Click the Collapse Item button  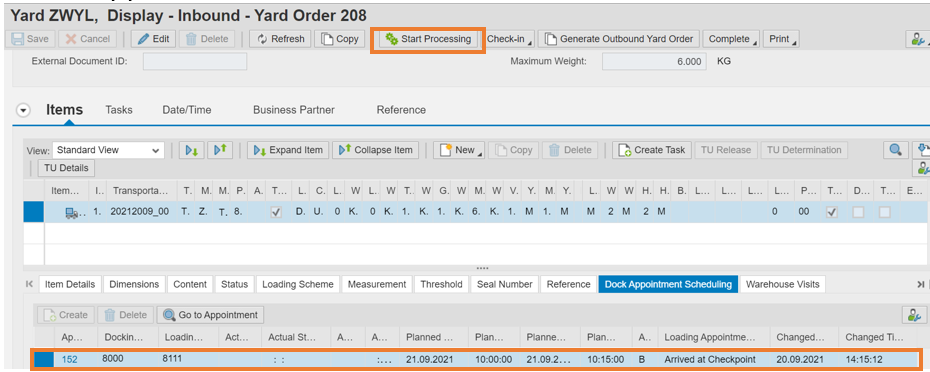click(375, 150)
